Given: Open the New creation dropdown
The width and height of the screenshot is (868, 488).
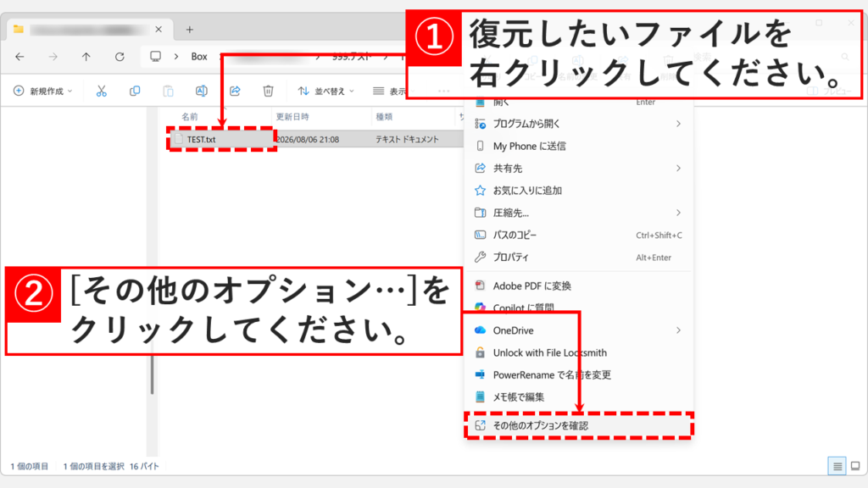Looking at the screenshot, I should [x=43, y=91].
